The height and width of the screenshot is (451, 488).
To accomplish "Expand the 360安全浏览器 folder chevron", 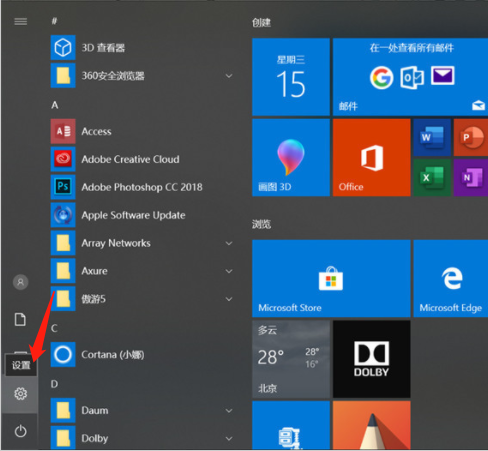I will coord(229,76).
